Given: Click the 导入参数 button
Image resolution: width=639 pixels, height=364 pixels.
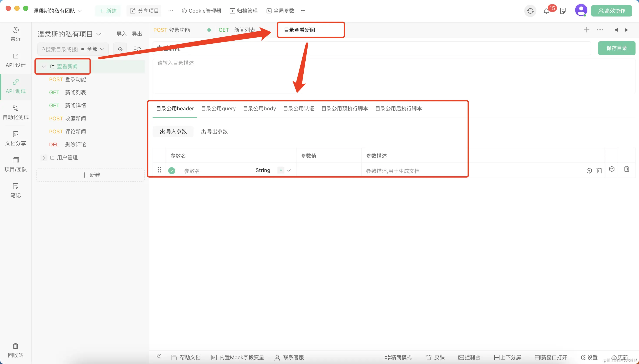Looking at the screenshot, I should coord(173,131).
